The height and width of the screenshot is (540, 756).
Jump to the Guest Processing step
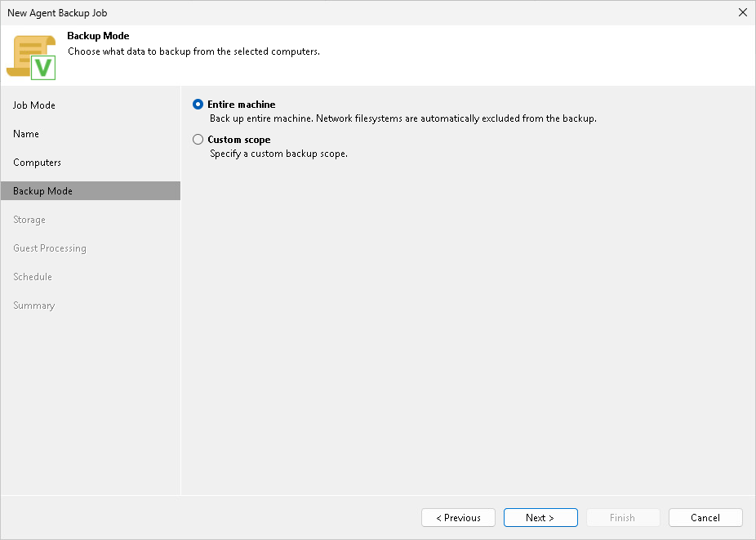[50, 248]
